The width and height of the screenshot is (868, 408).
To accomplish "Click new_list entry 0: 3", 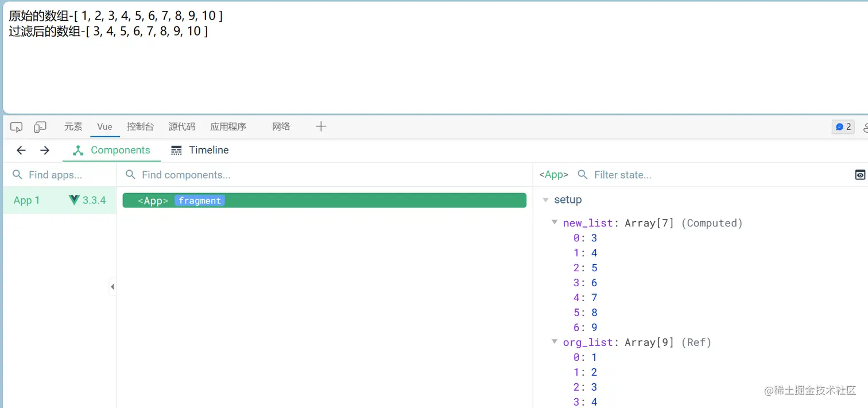I will (x=586, y=238).
